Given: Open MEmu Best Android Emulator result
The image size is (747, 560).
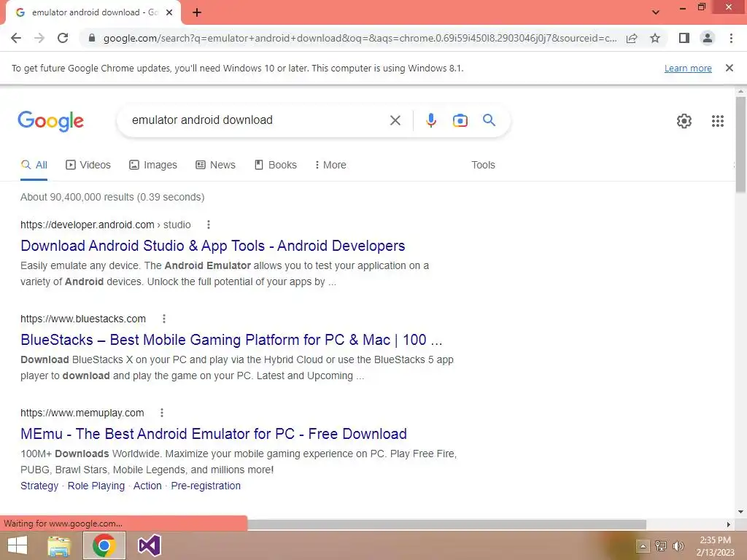Looking at the screenshot, I should click(214, 434).
